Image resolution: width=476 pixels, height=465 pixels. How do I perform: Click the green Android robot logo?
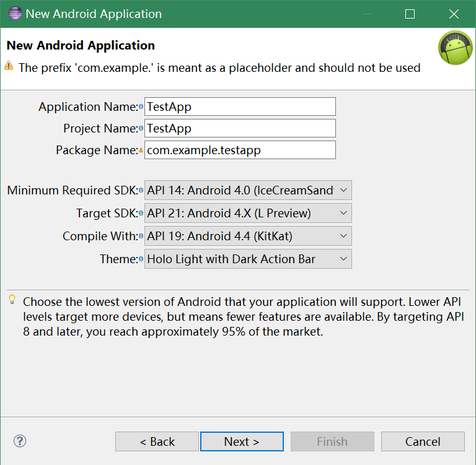click(x=456, y=48)
